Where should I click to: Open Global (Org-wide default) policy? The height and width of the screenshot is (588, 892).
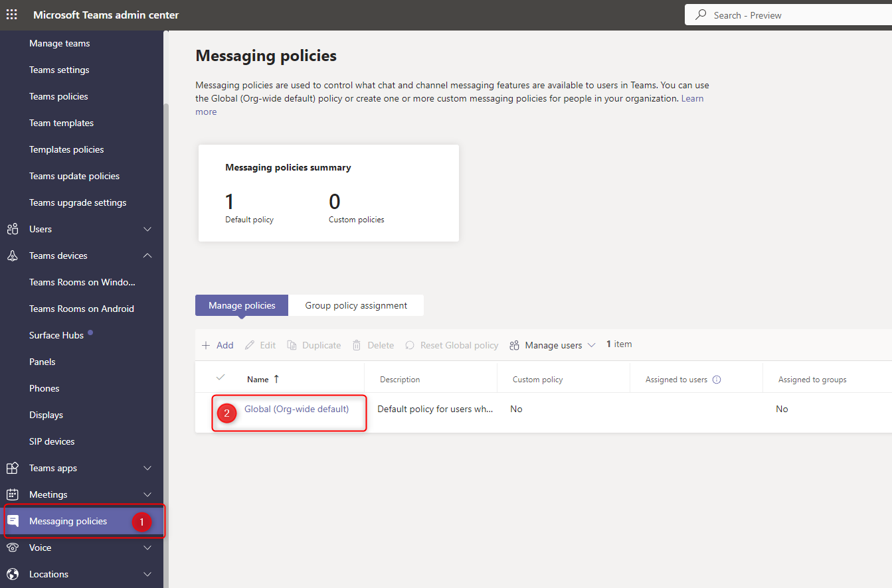point(296,409)
